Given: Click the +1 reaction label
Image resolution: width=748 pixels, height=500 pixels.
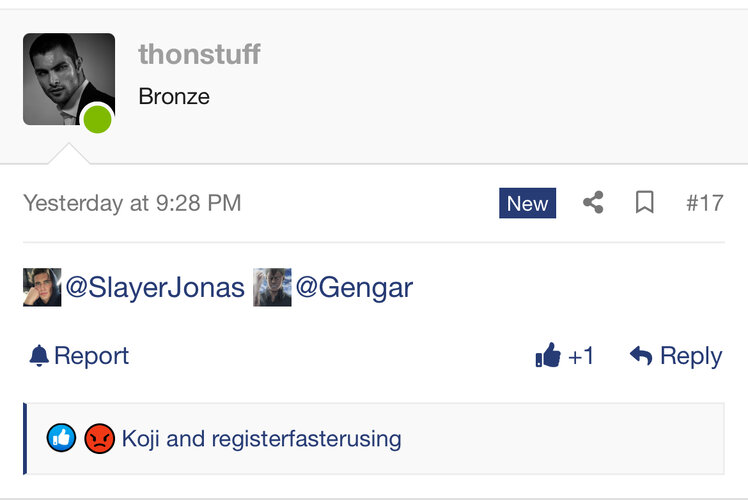Looking at the screenshot, I should 581,356.
